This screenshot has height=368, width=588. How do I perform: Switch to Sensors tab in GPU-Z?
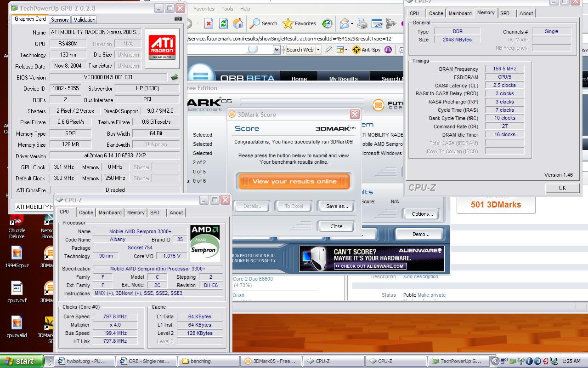pyautogui.click(x=60, y=19)
